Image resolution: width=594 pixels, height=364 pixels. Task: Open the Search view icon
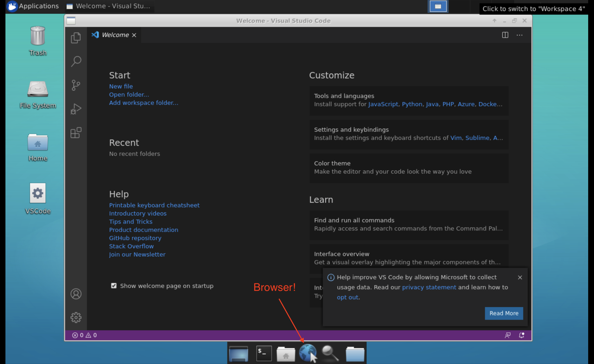(76, 61)
